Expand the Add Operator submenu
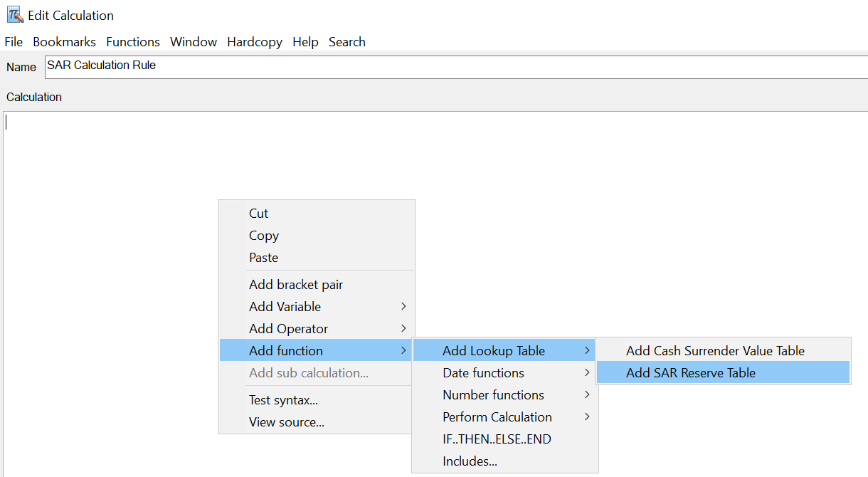 click(x=288, y=329)
